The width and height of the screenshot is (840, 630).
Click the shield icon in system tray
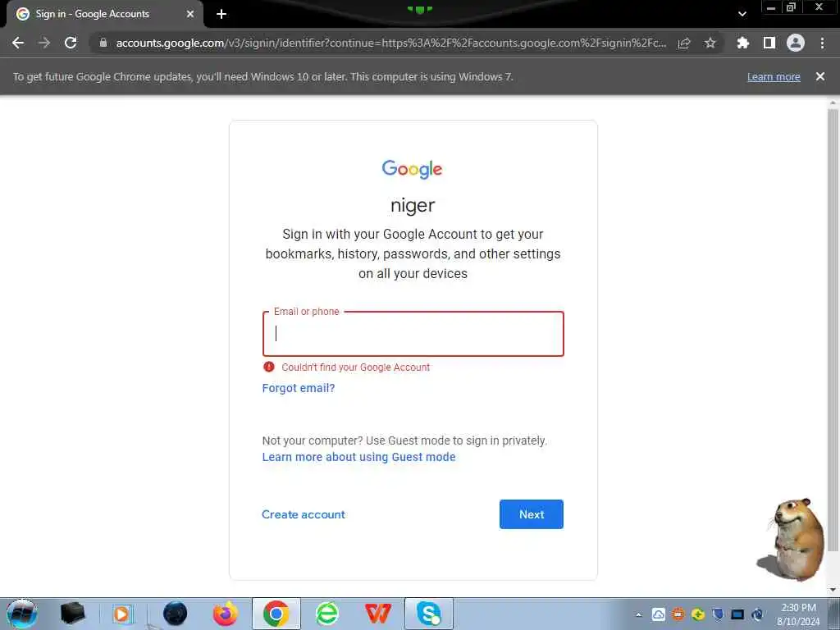tap(718, 614)
